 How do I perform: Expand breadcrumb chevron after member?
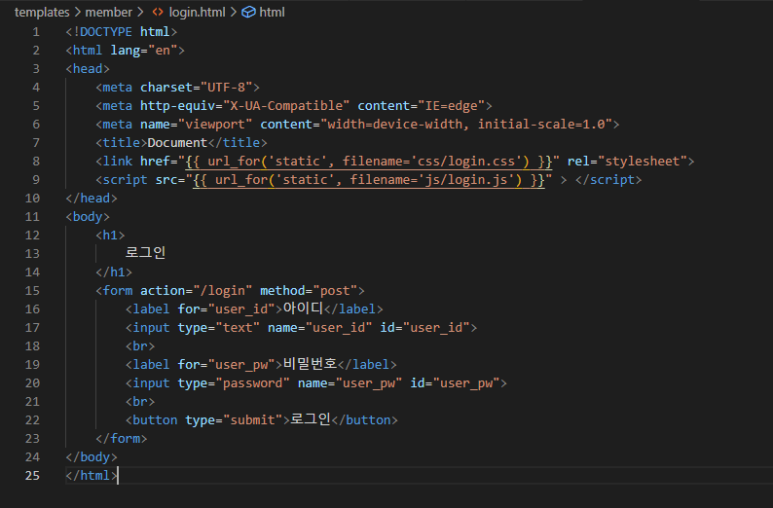tap(140, 12)
